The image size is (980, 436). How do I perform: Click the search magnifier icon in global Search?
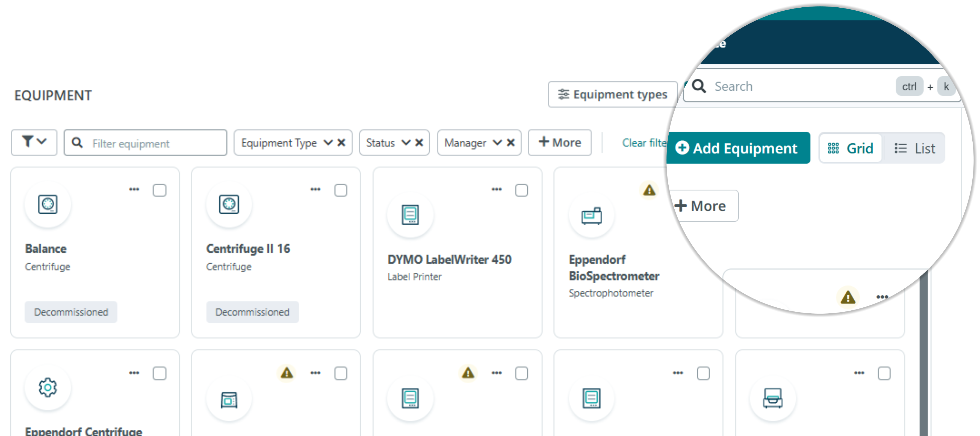click(x=699, y=86)
